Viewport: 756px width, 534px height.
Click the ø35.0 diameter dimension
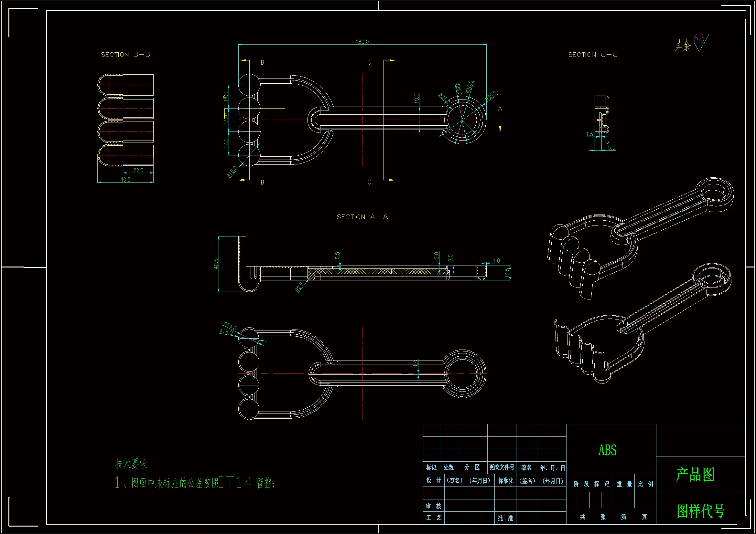click(491, 96)
